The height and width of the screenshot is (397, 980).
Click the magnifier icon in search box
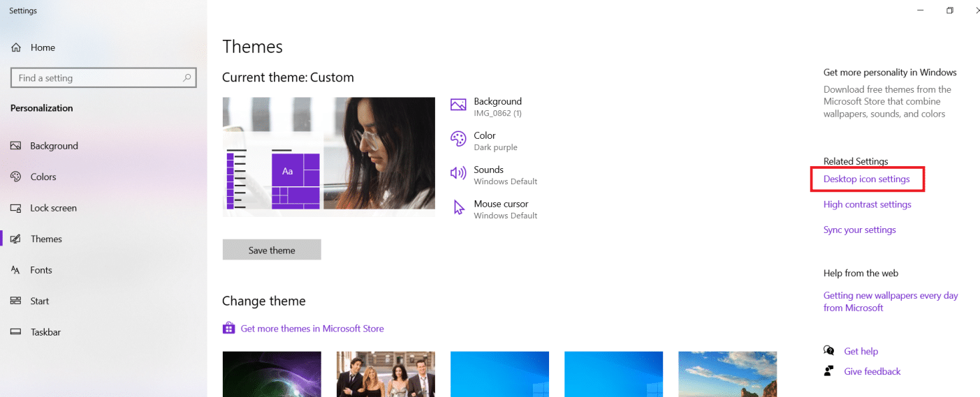(187, 78)
